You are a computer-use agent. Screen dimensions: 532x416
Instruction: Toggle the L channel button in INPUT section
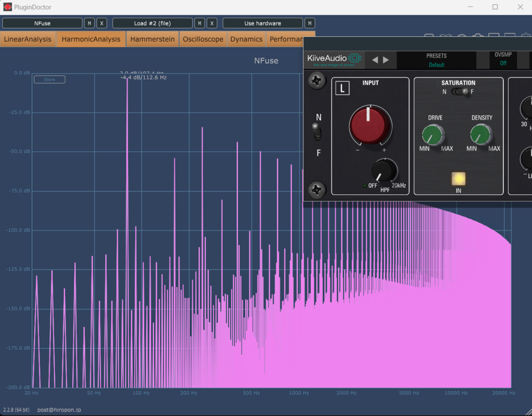point(342,88)
